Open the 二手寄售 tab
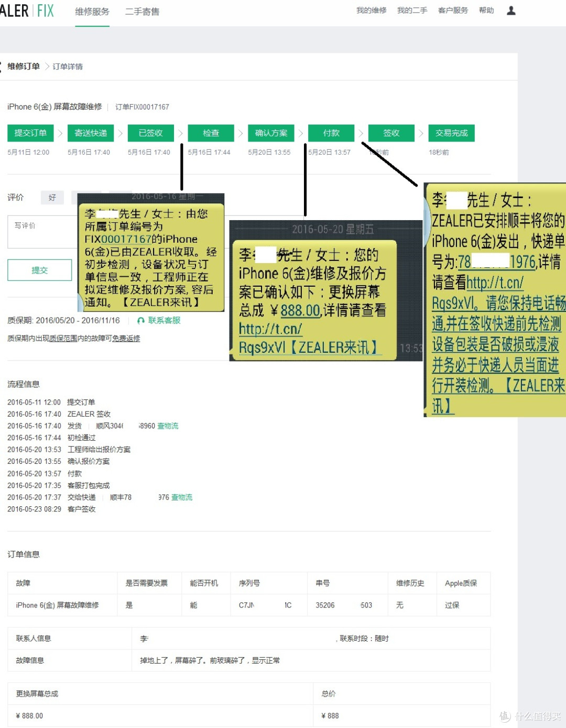Viewport: 566px width, 728px height. coord(142,12)
